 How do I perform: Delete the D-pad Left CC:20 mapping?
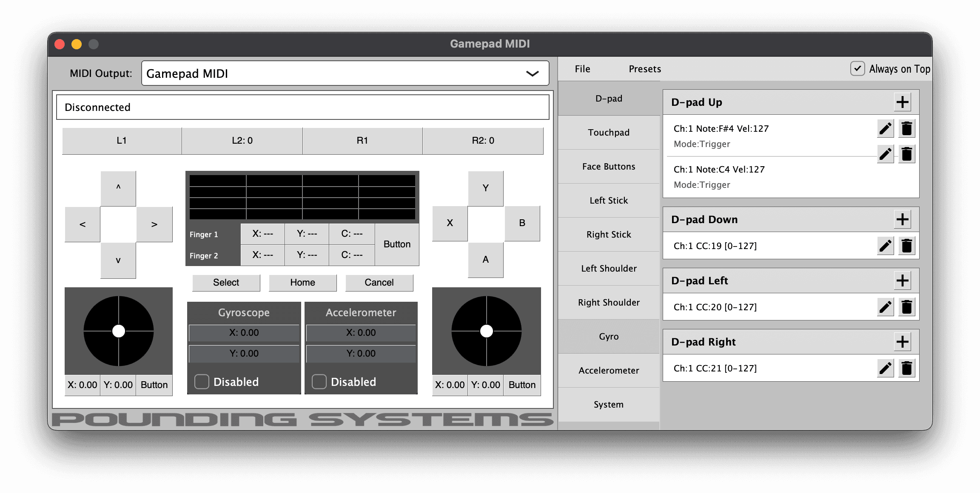click(x=907, y=307)
